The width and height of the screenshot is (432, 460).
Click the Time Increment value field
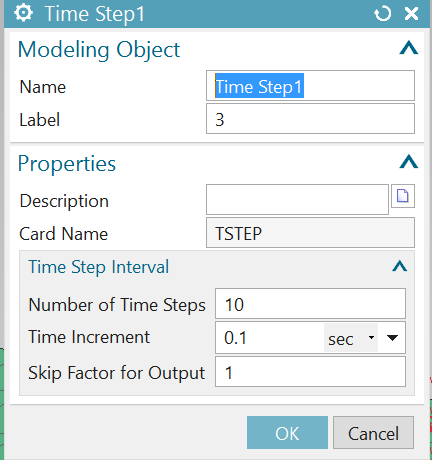click(270, 338)
